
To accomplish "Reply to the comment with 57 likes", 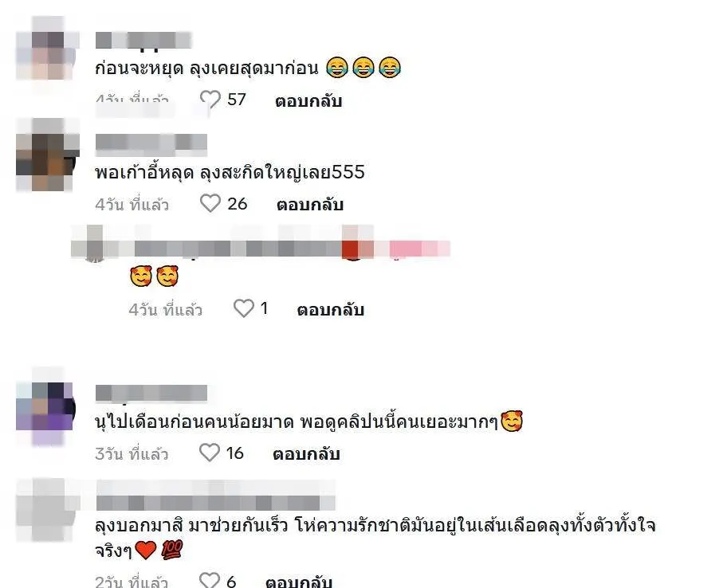I will click(x=308, y=100).
